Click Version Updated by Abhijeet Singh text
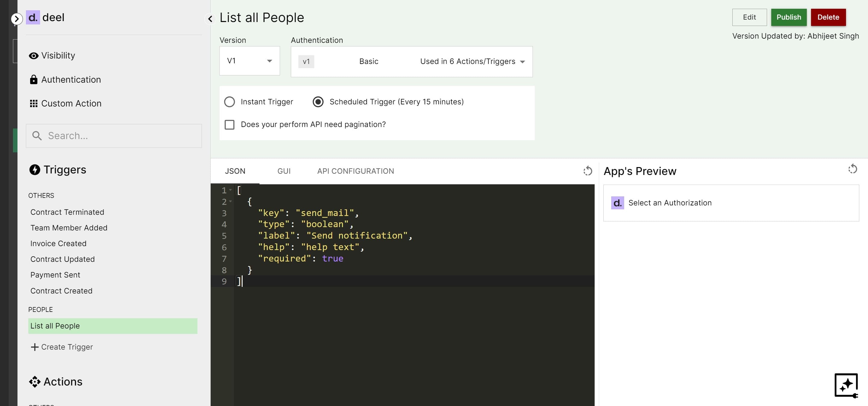Screen dimensions: 868x406 (796, 36)
